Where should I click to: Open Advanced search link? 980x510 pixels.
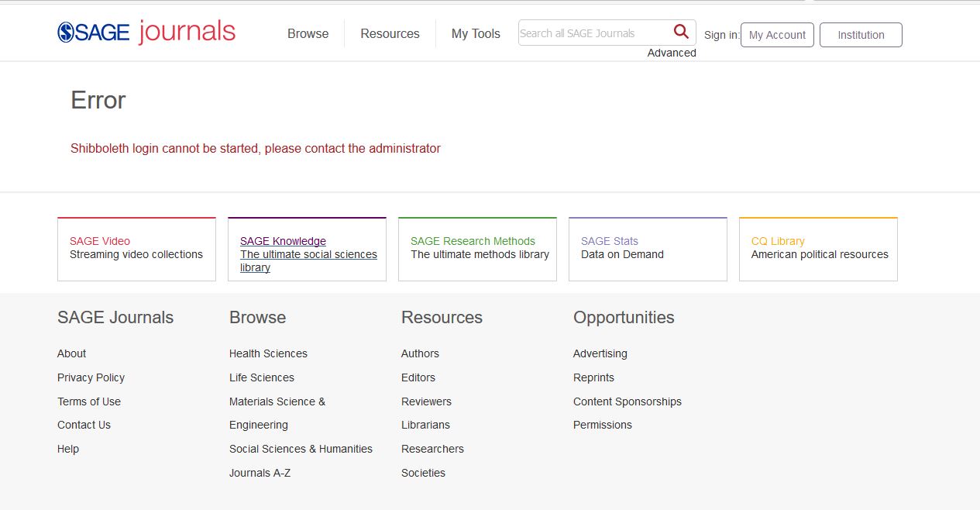[x=672, y=53]
